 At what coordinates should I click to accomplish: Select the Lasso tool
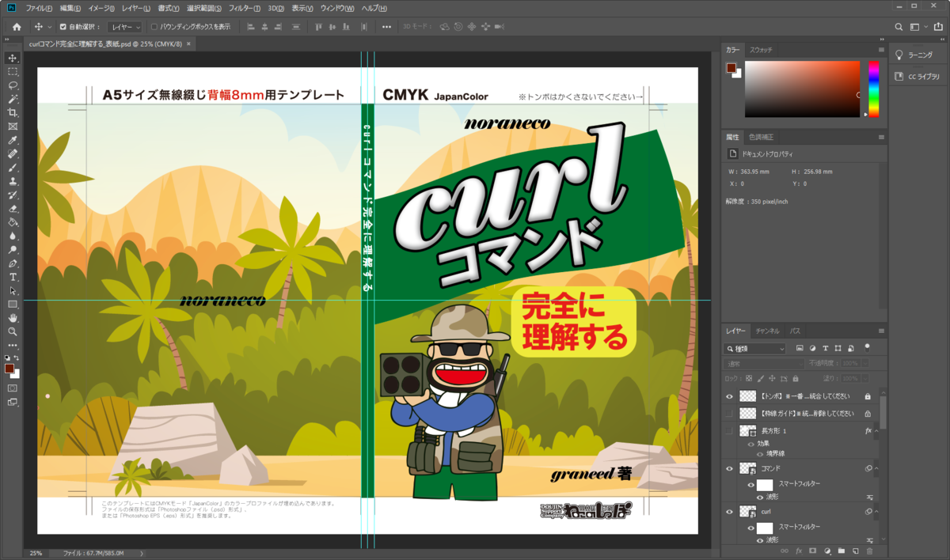coord(13,85)
